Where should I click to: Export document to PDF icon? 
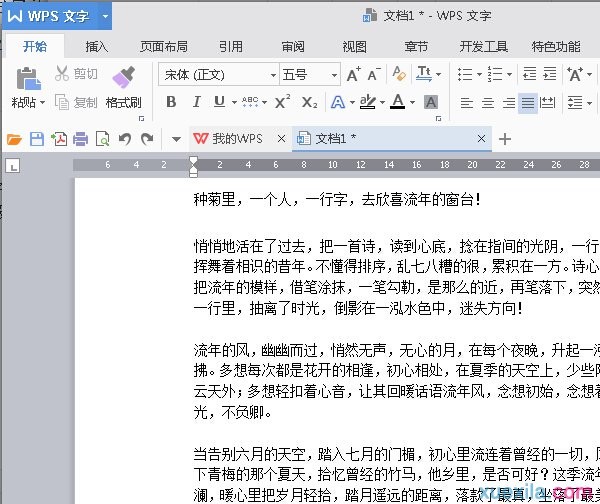point(59,139)
